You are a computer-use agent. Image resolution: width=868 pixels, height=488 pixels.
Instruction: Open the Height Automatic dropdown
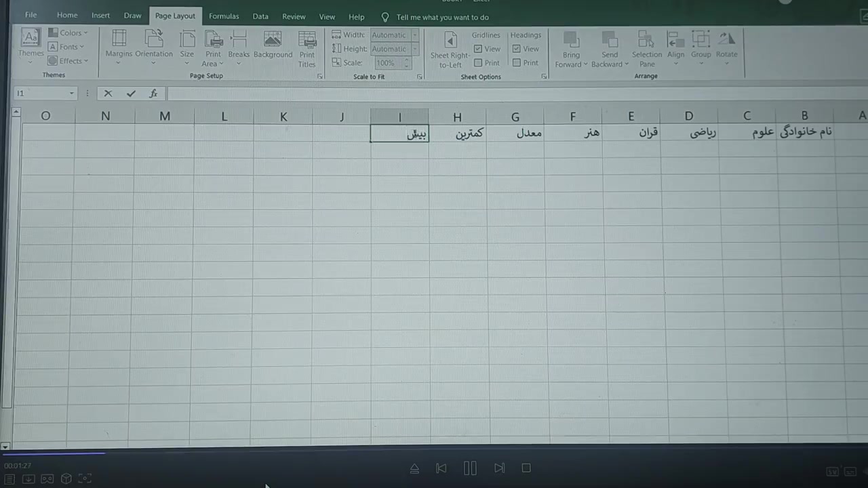[x=415, y=49]
